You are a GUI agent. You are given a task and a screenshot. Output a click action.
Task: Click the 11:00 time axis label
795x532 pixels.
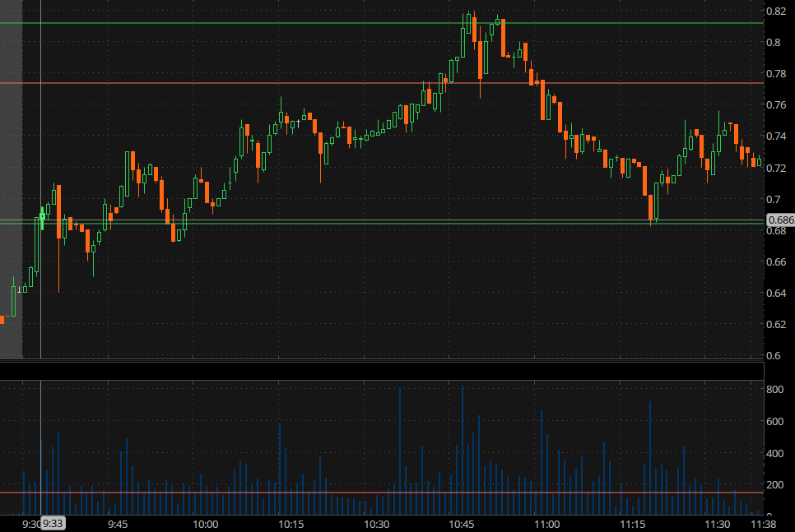tap(547, 524)
